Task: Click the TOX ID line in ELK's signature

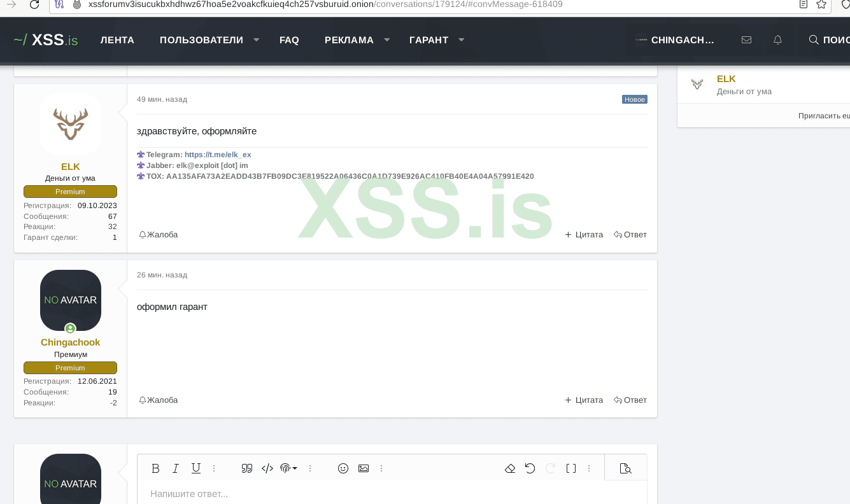Action: coord(336,176)
